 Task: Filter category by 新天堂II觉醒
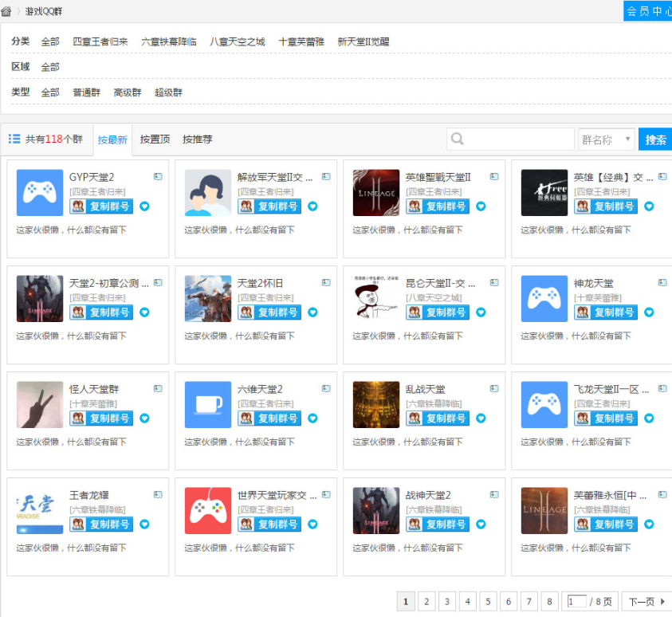coord(364,41)
